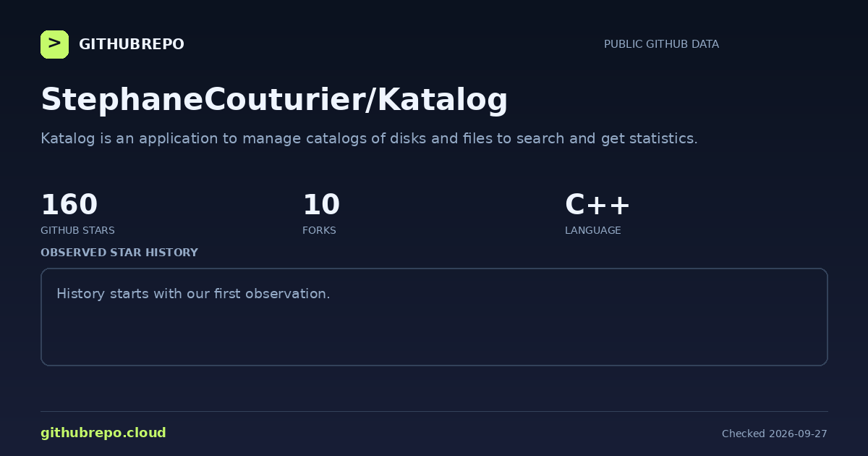Image resolution: width=868 pixels, height=456 pixels.
Task: Click the FORKS label
Action: point(319,230)
